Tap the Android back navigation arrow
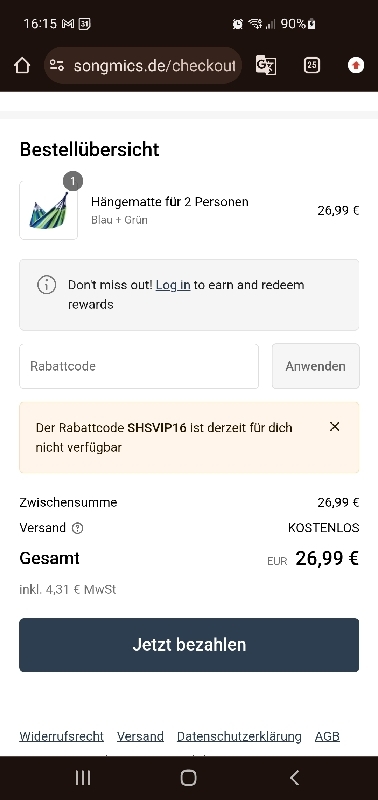 pos(294,778)
